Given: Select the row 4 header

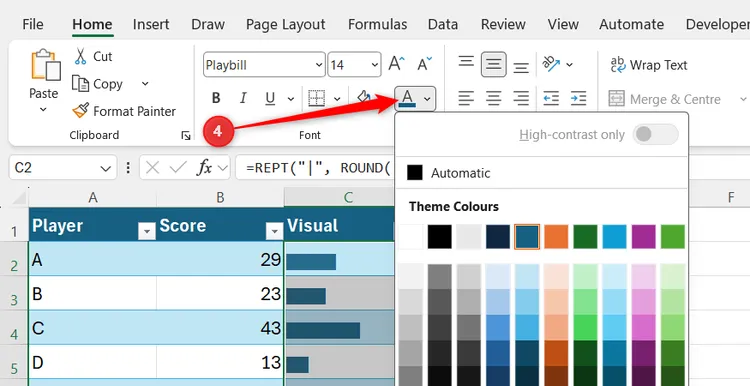Looking at the screenshot, I should coord(14,328).
